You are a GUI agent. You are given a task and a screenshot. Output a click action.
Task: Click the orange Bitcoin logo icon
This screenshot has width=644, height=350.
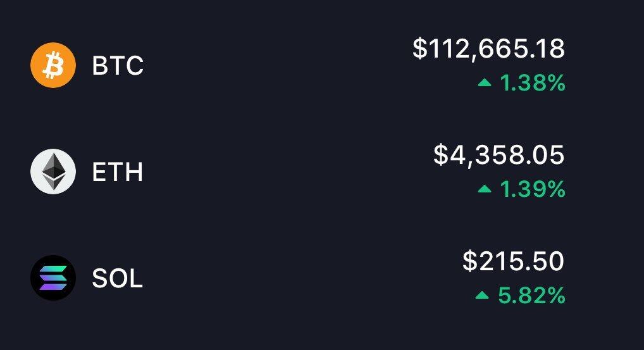(53, 65)
